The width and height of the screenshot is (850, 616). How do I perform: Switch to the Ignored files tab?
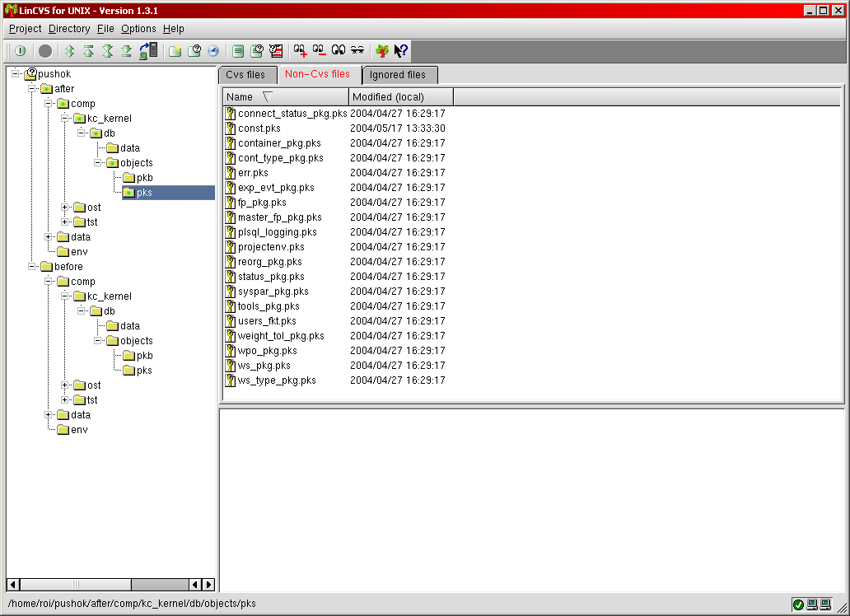coord(398,75)
